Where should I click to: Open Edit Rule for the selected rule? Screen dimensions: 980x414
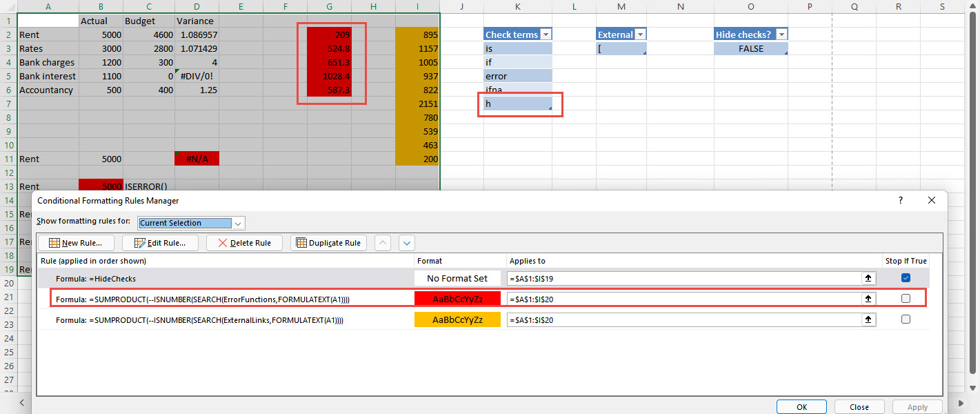[159, 243]
